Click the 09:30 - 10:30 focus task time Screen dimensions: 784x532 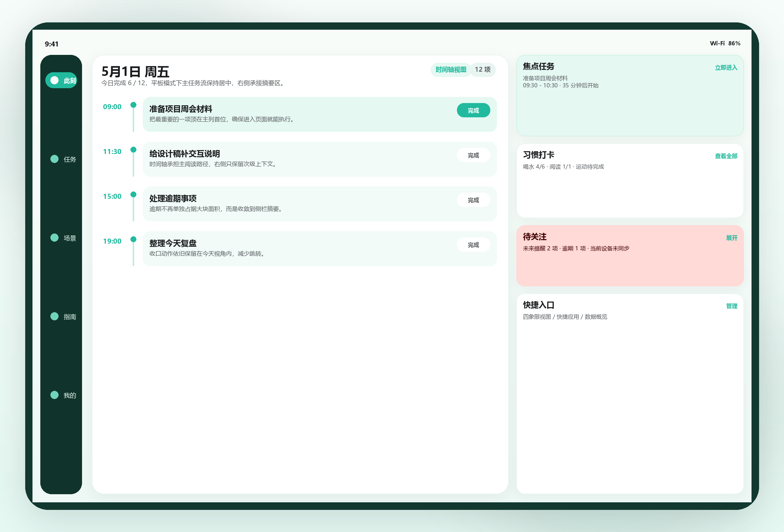pyautogui.click(x=561, y=85)
